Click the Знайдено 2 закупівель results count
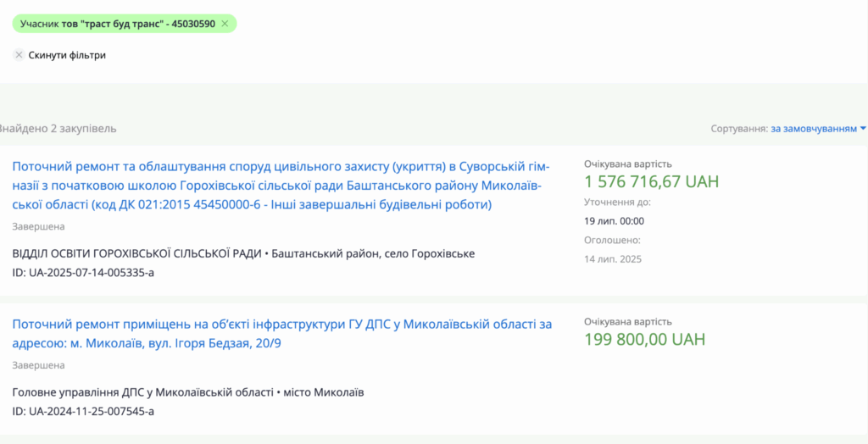The height and width of the screenshot is (444, 868). click(58, 129)
